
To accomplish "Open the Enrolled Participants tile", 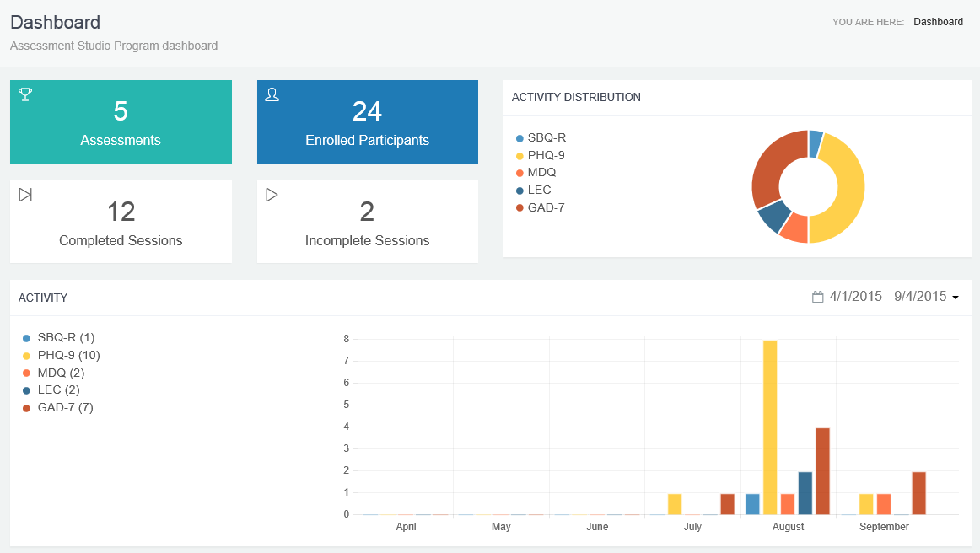I will pyautogui.click(x=367, y=122).
